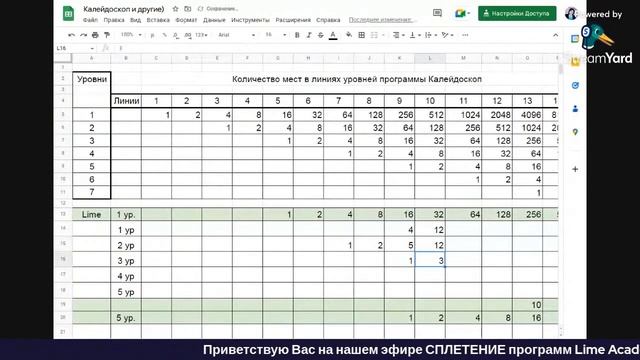Select the Lime cell
Screen dimensions: 640x360
[91, 214]
